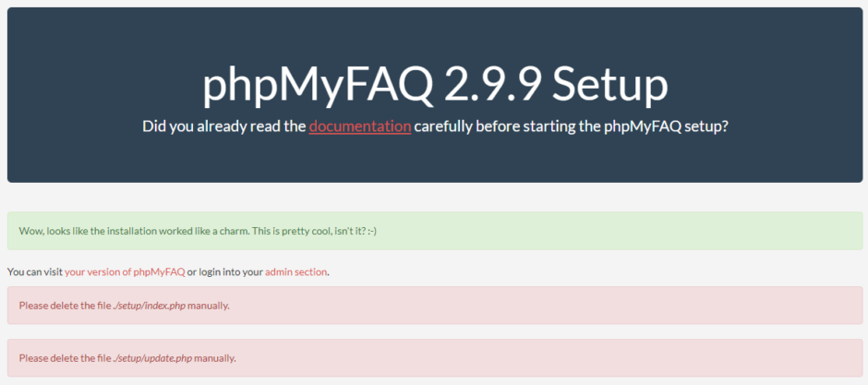Click the ./setup/index.php file path
Viewport: 868px width, 385px height.
click(149, 306)
